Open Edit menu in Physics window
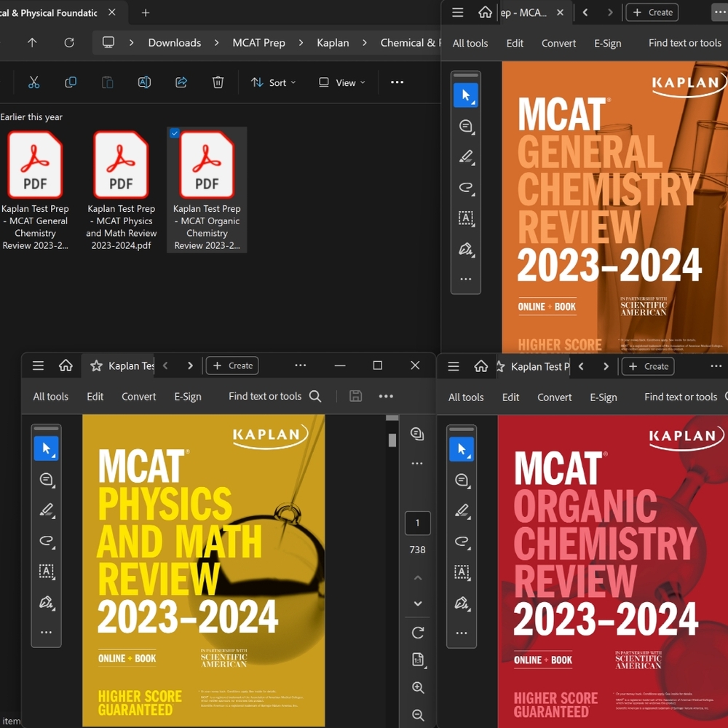Screen dimensions: 728x728 (x=95, y=397)
